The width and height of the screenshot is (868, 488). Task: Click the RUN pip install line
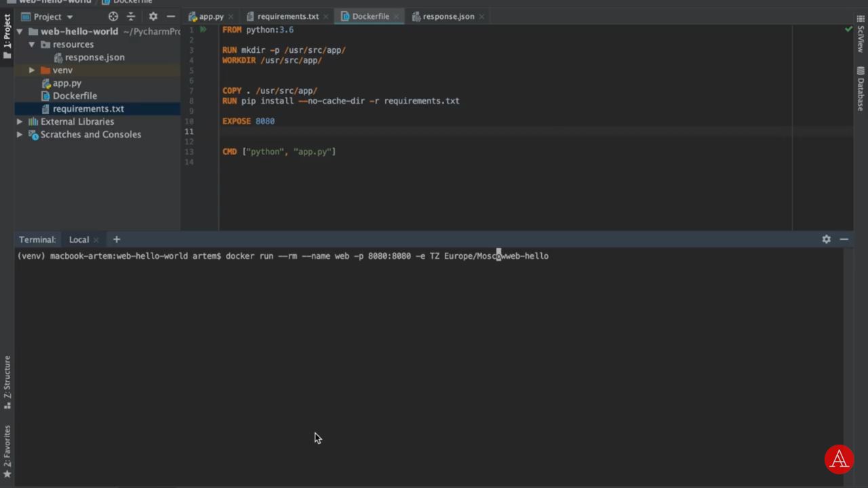point(341,101)
